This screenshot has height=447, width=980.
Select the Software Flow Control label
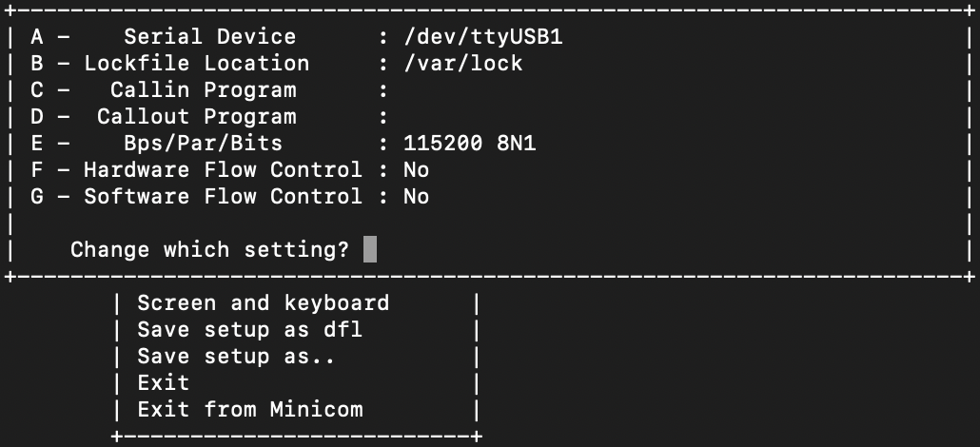[x=223, y=197]
